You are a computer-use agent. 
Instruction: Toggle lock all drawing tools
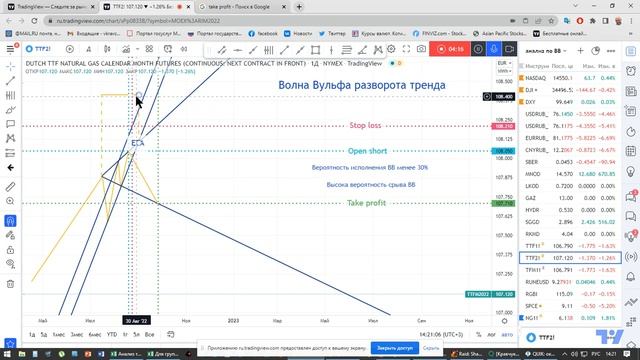tap(10, 250)
